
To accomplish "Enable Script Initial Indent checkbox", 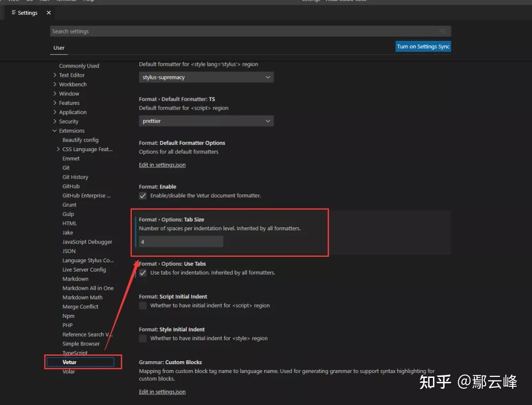I will tap(143, 306).
